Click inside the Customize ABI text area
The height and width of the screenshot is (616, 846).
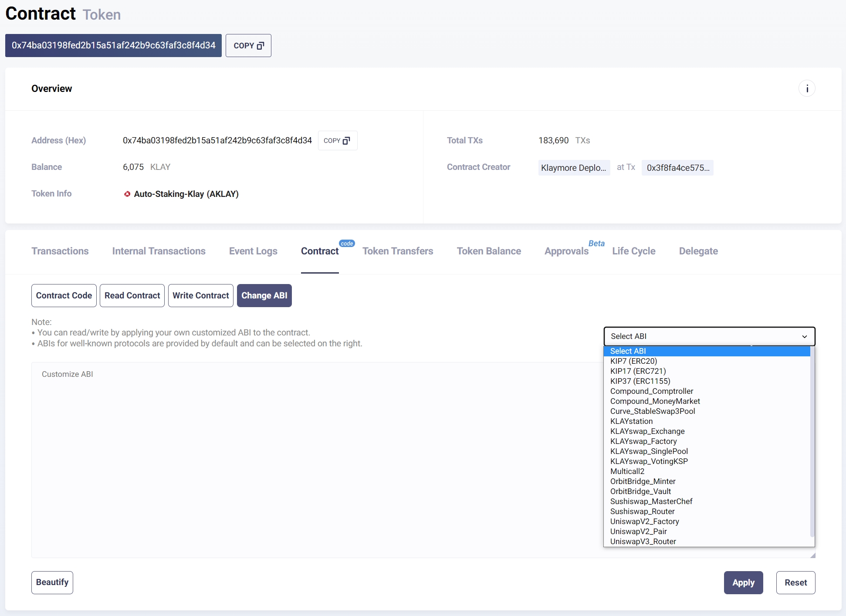[x=305, y=457]
